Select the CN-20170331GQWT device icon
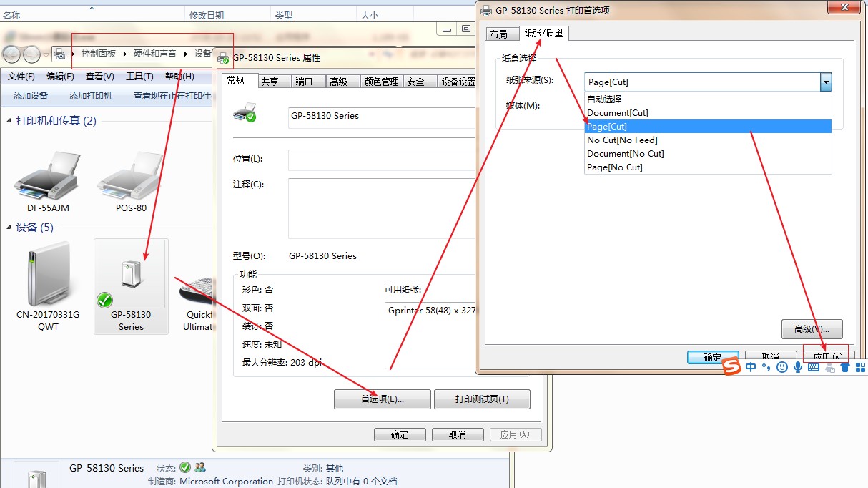This screenshot has width=868, height=488. (48, 274)
